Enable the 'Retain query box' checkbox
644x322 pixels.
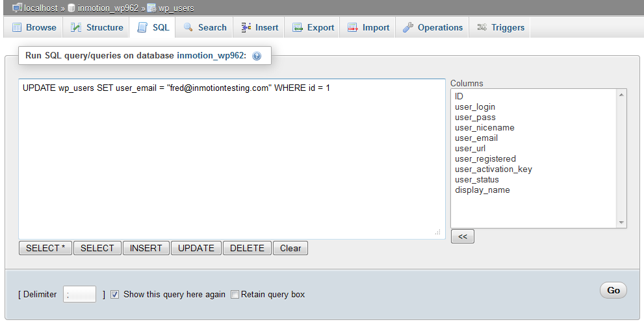click(235, 294)
